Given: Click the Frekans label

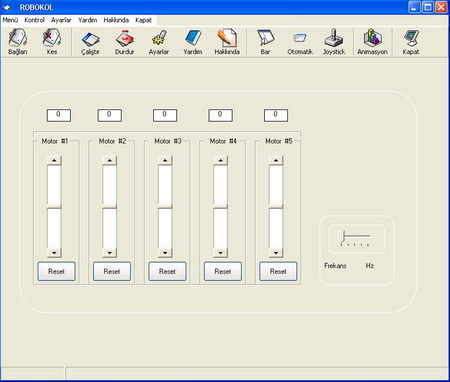Looking at the screenshot, I should coord(335,266).
